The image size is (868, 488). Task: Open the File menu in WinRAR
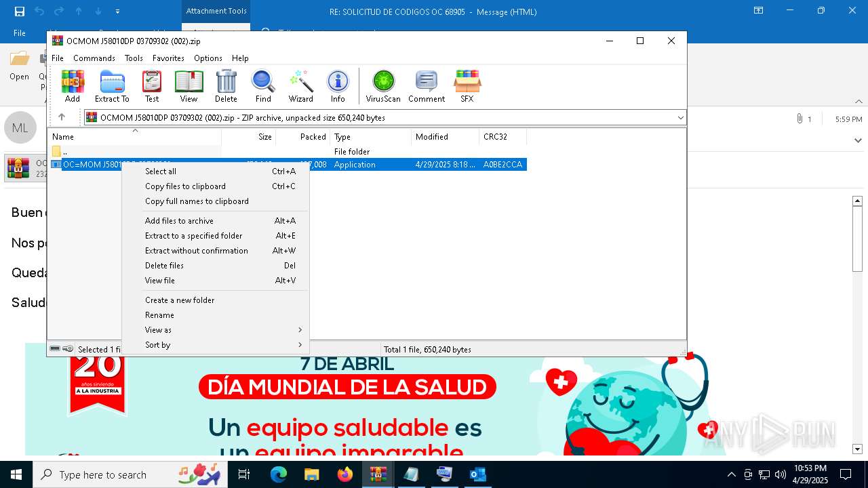(x=58, y=58)
